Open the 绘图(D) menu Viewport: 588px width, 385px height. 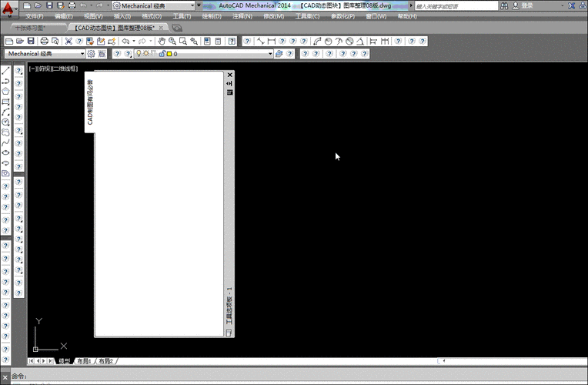pyautogui.click(x=212, y=16)
